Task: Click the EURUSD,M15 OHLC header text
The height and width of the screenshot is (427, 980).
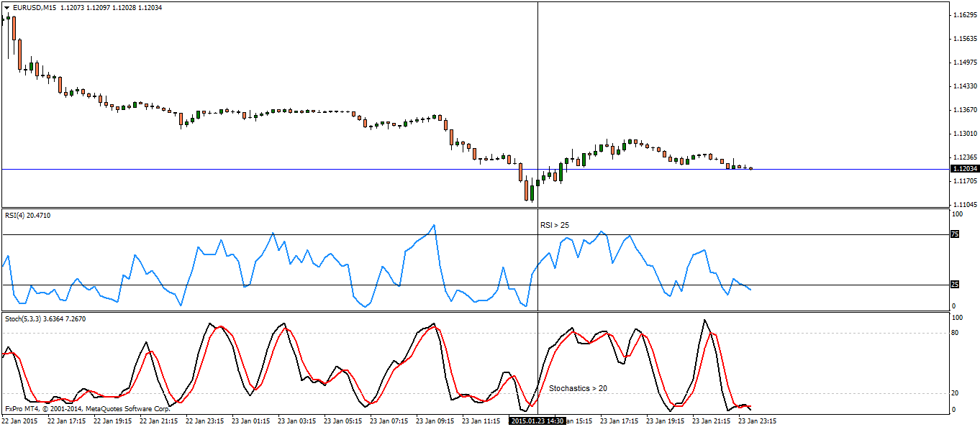Action: pos(87,8)
